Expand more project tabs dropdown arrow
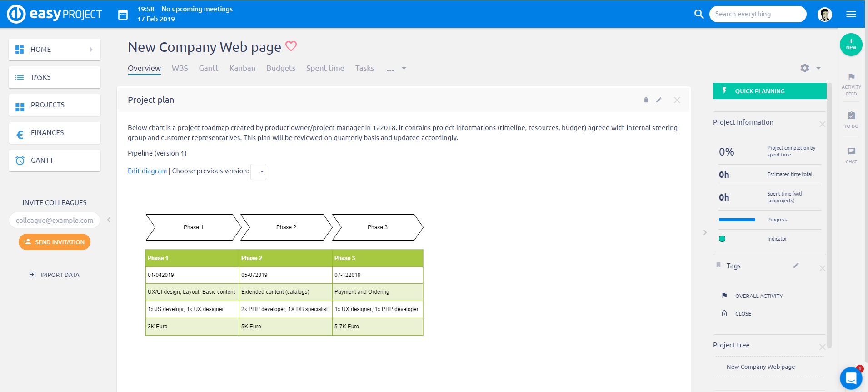The width and height of the screenshot is (868, 392). [404, 69]
